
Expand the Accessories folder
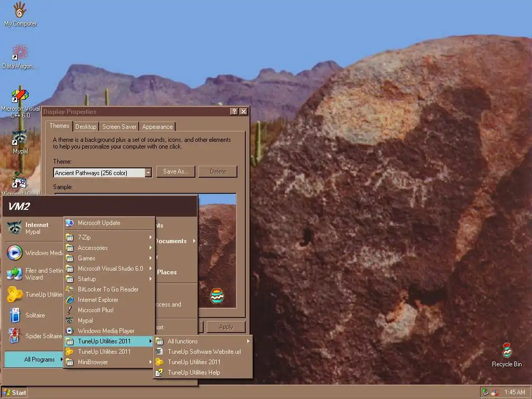pyautogui.click(x=109, y=248)
